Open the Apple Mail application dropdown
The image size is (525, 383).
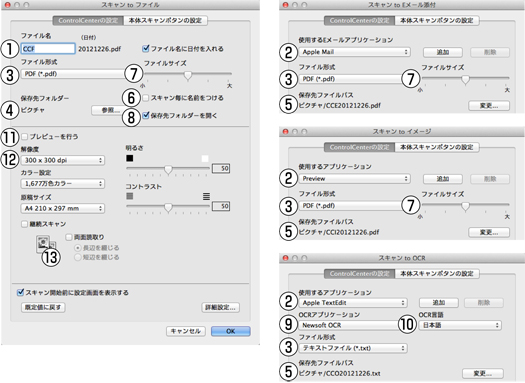tap(354, 52)
